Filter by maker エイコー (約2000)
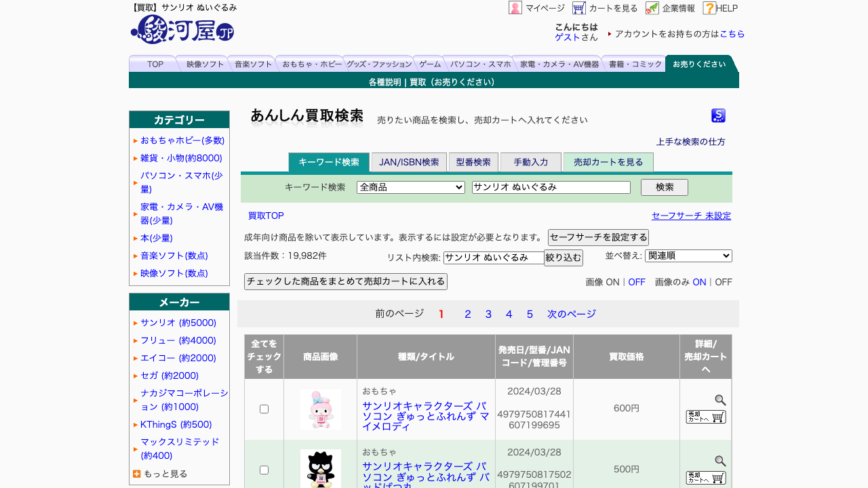This screenshot has width=868, height=488. [x=178, y=358]
